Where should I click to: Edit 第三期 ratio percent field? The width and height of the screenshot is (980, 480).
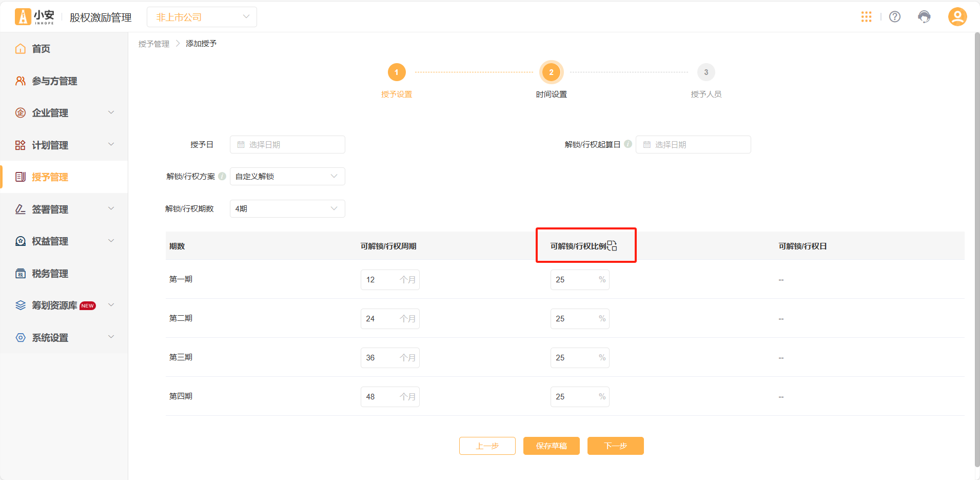point(580,358)
